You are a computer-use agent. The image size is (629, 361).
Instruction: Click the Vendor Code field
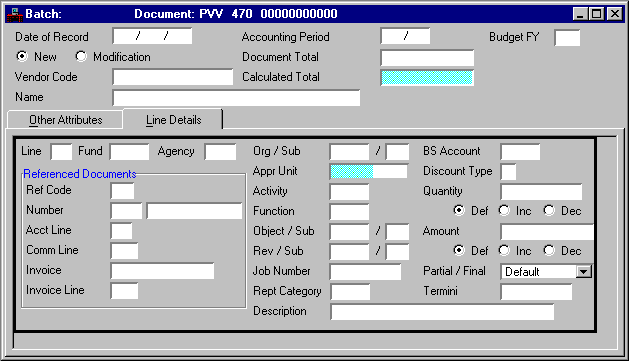pyautogui.click(x=173, y=77)
